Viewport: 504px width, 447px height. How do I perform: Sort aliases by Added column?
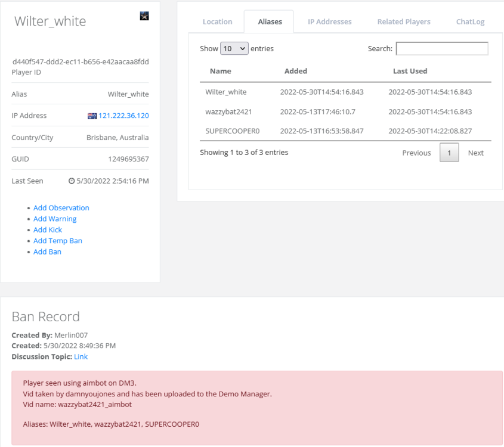pos(296,71)
